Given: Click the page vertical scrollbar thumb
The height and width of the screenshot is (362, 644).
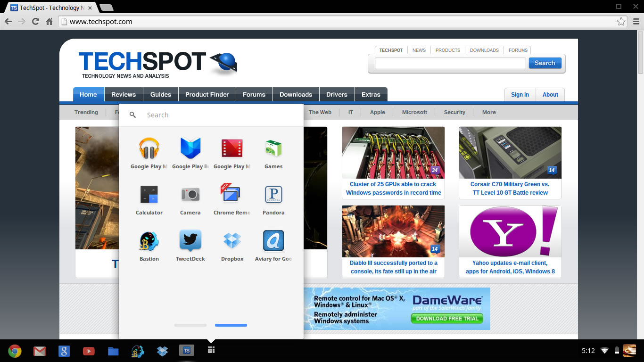Looking at the screenshot, I should coord(641,53).
